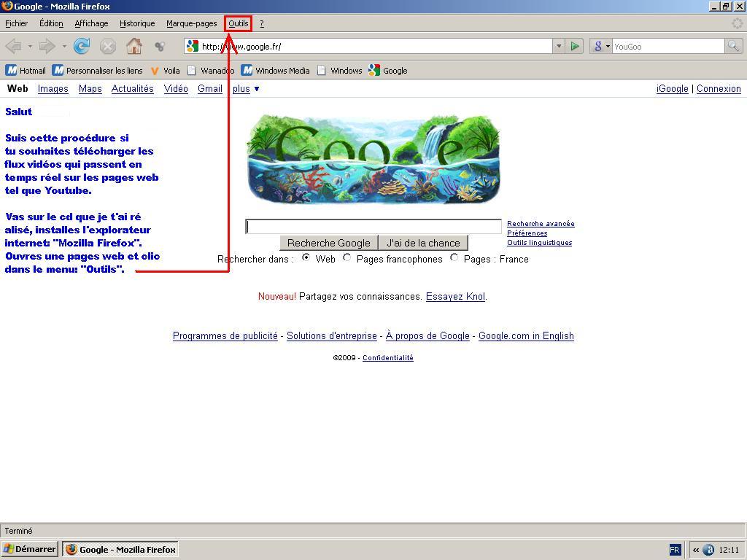Open the Voila bookmark
This screenshot has width=747, height=560.
click(165, 71)
